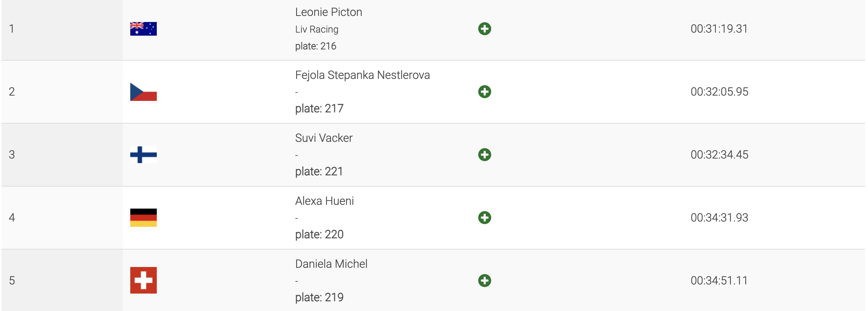
Task: Click the Czech flag icon
Action: pos(143,92)
